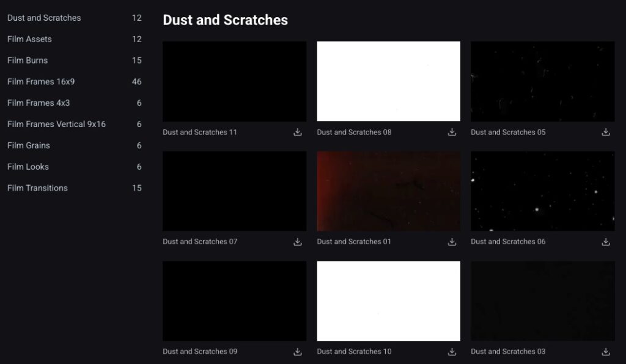This screenshot has width=626, height=364.
Task: Download Dust and Scratches 06 asset
Action: pyautogui.click(x=606, y=242)
